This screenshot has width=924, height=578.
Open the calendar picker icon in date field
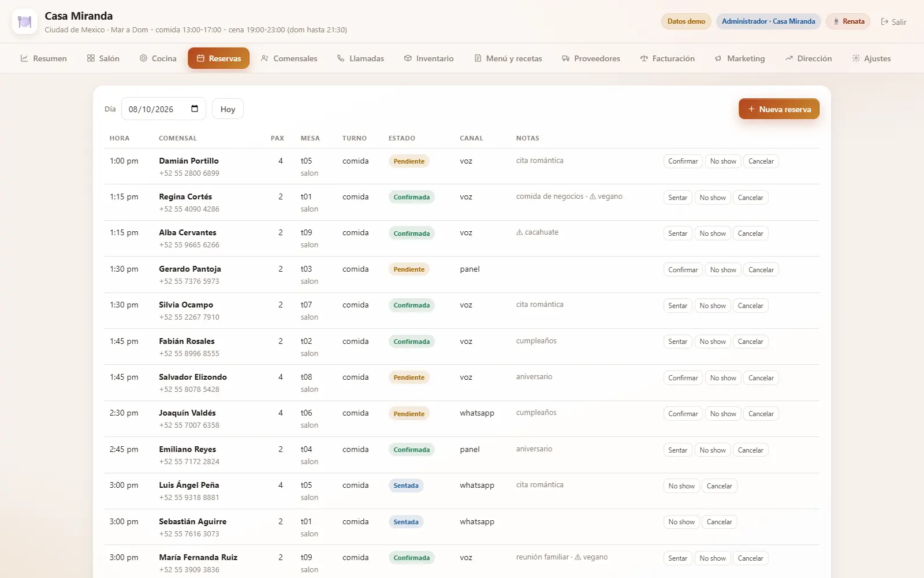pyautogui.click(x=195, y=109)
